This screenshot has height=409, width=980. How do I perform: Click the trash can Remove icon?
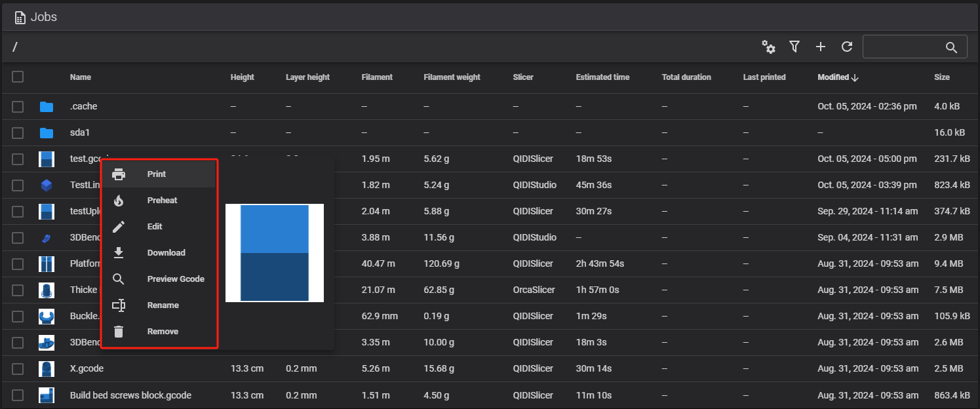coord(119,332)
